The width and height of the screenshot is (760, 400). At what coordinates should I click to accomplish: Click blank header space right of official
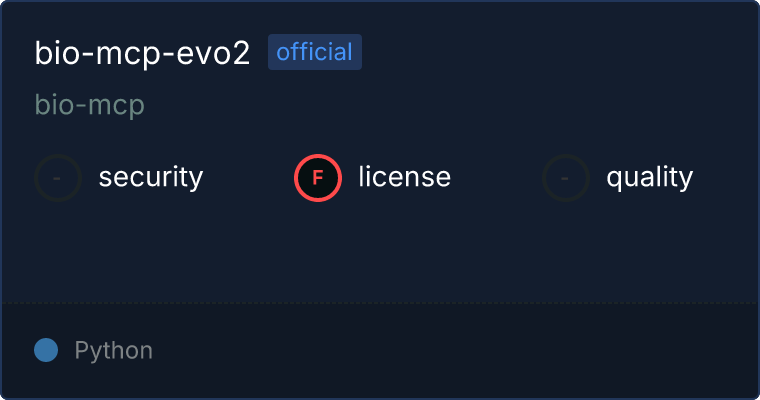(x=557, y=52)
